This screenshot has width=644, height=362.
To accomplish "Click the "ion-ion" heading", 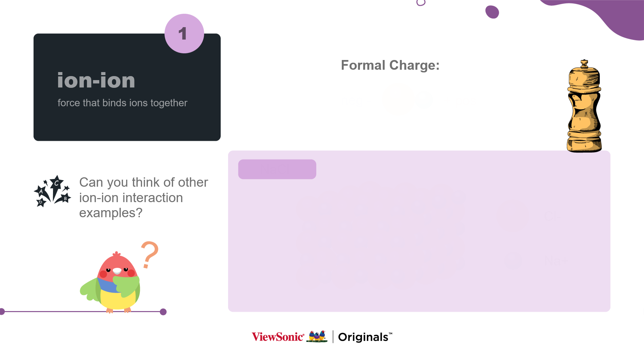I will tap(96, 80).
